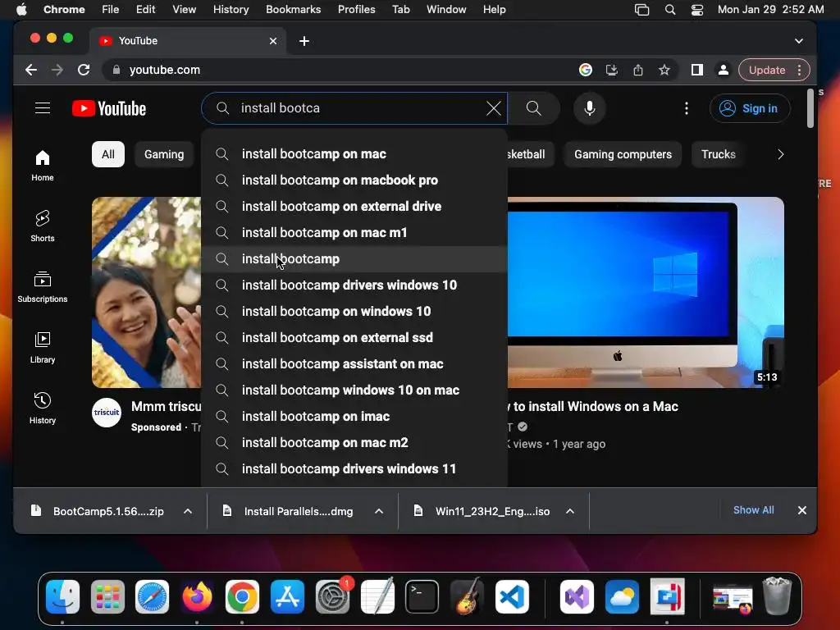Reload the page
Viewport: 840px width, 630px height.
tap(84, 70)
